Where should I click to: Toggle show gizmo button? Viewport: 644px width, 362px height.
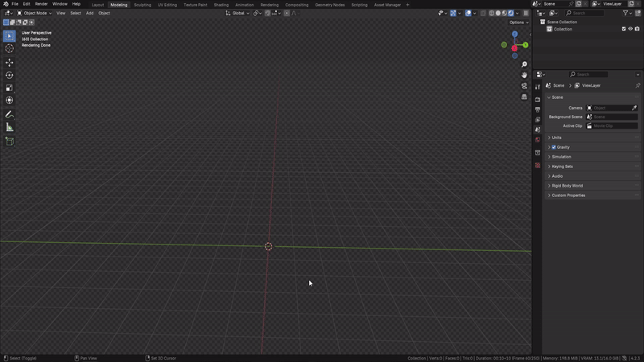coord(452,13)
